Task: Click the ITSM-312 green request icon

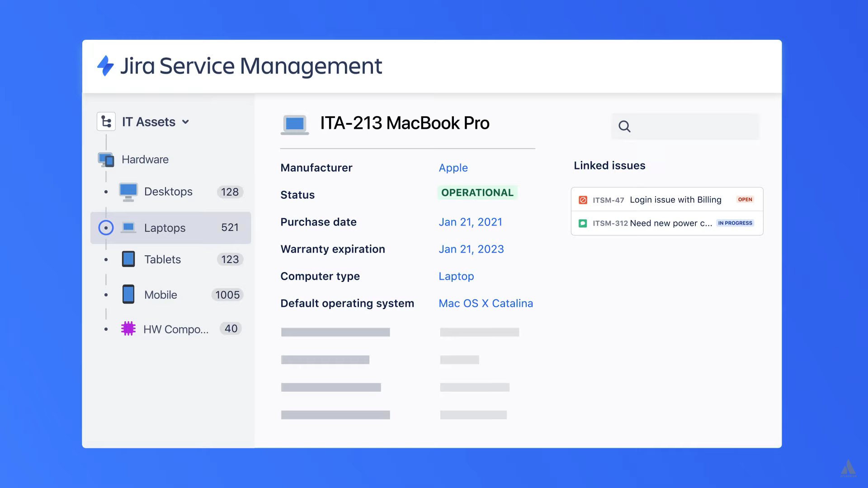Action: tap(583, 223)
